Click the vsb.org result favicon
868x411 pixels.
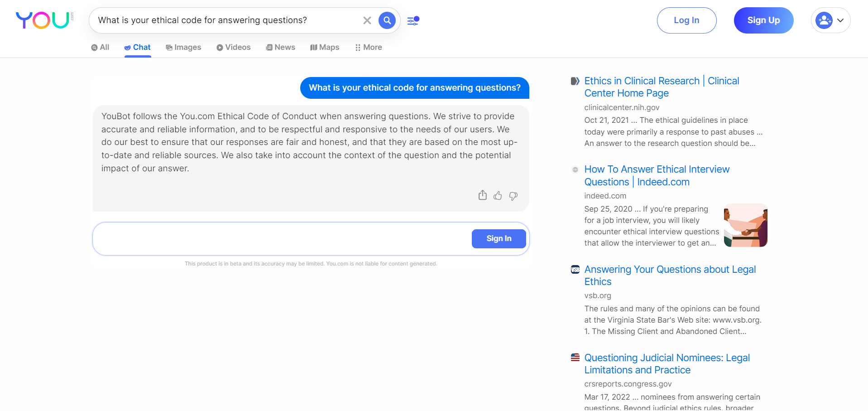click(575, 270)
